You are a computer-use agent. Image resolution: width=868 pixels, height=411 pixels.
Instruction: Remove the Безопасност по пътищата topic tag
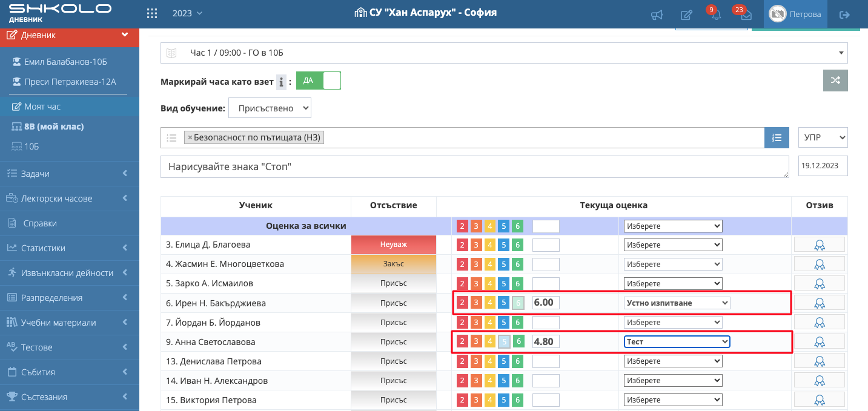click(x=190, y=137)
